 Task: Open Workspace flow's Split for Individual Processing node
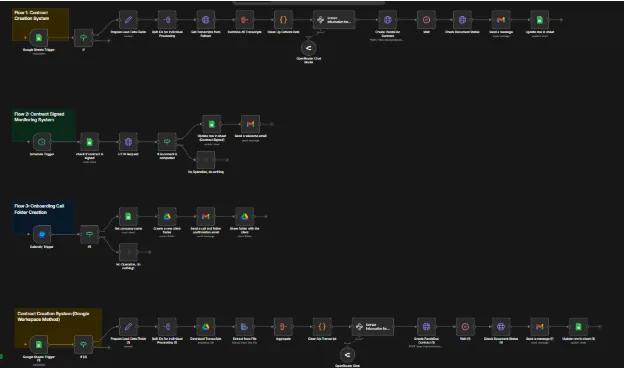click(167, 327)
